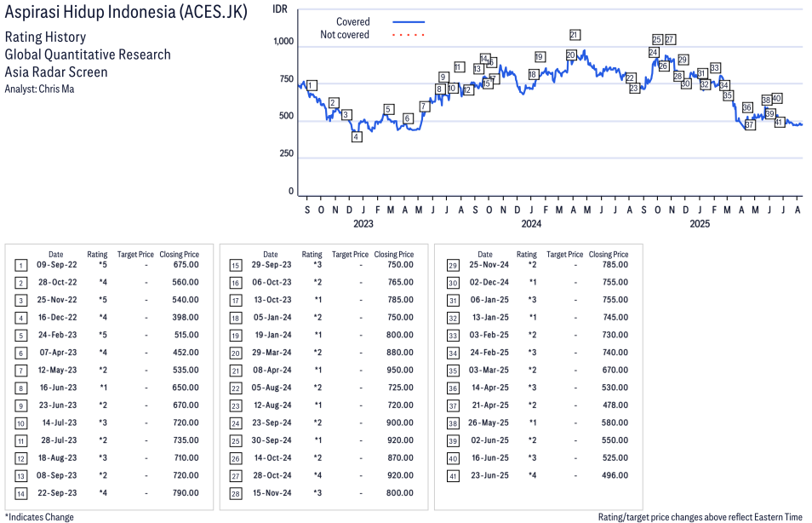This screenshot has width=812, height=523.
Task: Click the 'Global Quantitative Research' line
Action: [88, 55]
